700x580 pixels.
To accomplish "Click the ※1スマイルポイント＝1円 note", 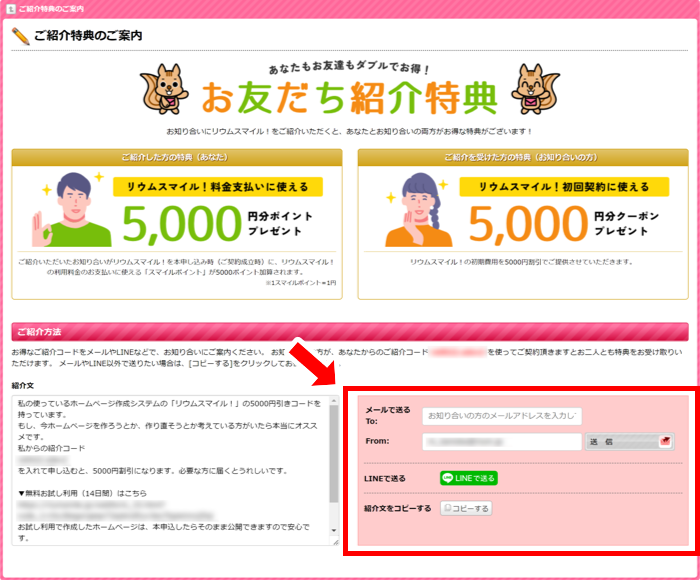I will pyautogui.click(x=300, y=283).
